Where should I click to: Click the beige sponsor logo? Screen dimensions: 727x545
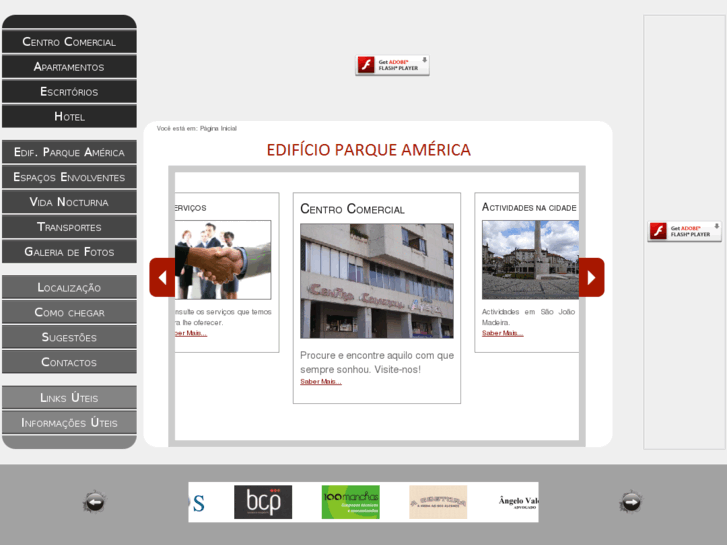click(x=438, y=502)
